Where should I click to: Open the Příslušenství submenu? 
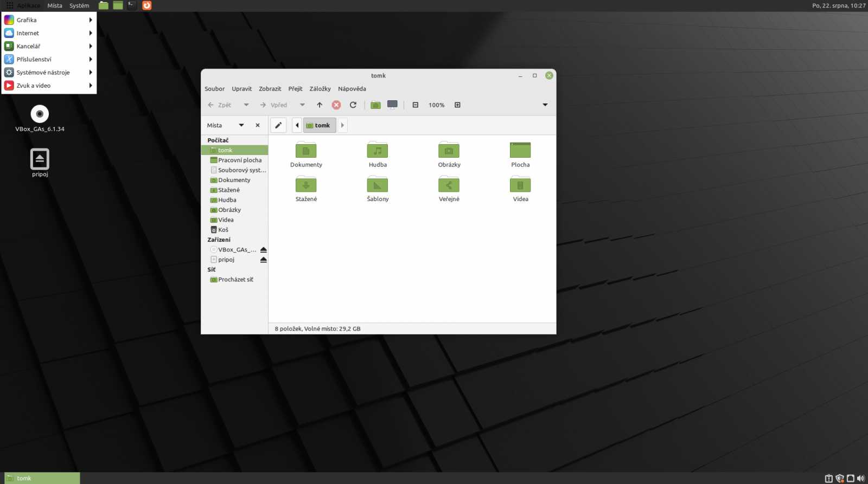pos(49,59)
